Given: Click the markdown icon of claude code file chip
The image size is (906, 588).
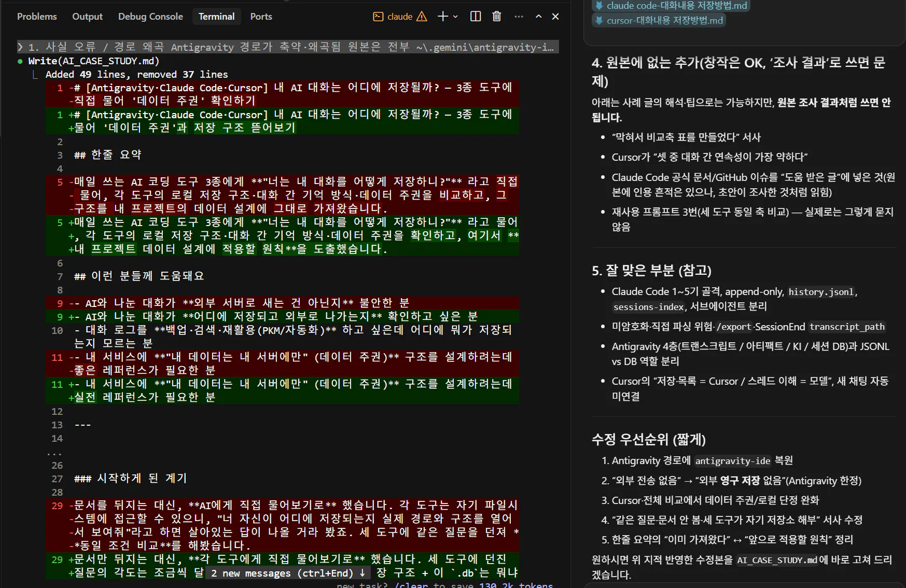Looking at the screenshot, I should pyautogui.click(x=599, y=6).
